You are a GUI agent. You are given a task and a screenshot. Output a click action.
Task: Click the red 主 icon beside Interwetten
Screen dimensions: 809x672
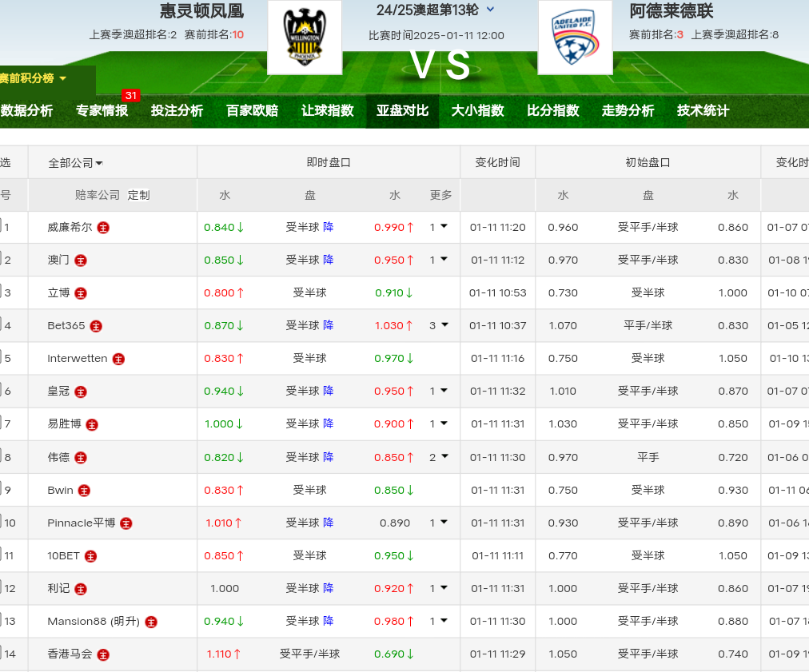tap(118, 359)
